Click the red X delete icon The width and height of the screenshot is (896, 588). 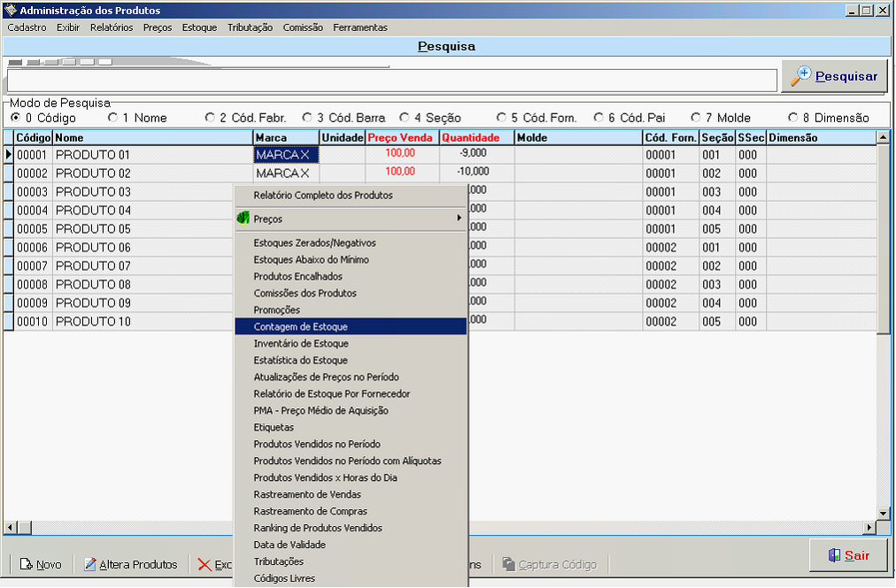205,564
